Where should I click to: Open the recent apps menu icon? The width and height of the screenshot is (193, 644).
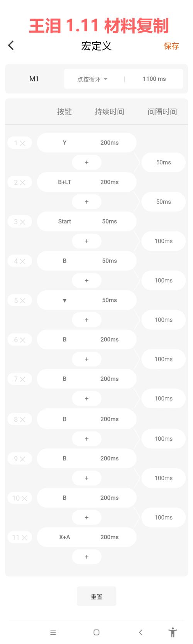pyautogui.click(x=53, y=632)
